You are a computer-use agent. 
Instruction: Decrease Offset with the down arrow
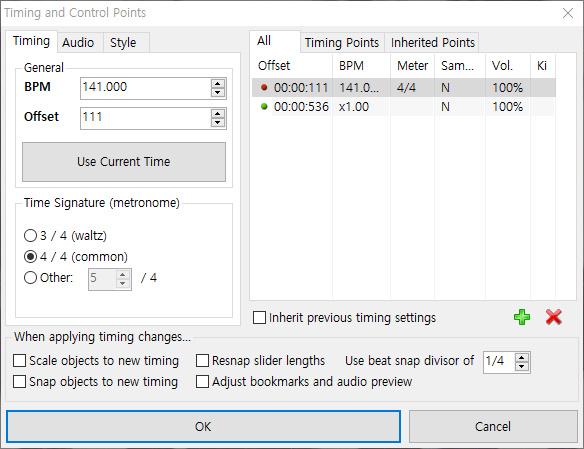tap(218, 123)
